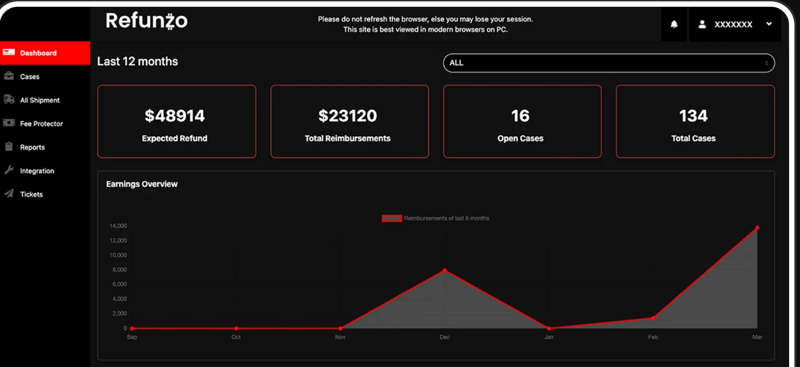Click the All Shipment truck icon
Screen dimensions: 800x367
coord(9,100)
